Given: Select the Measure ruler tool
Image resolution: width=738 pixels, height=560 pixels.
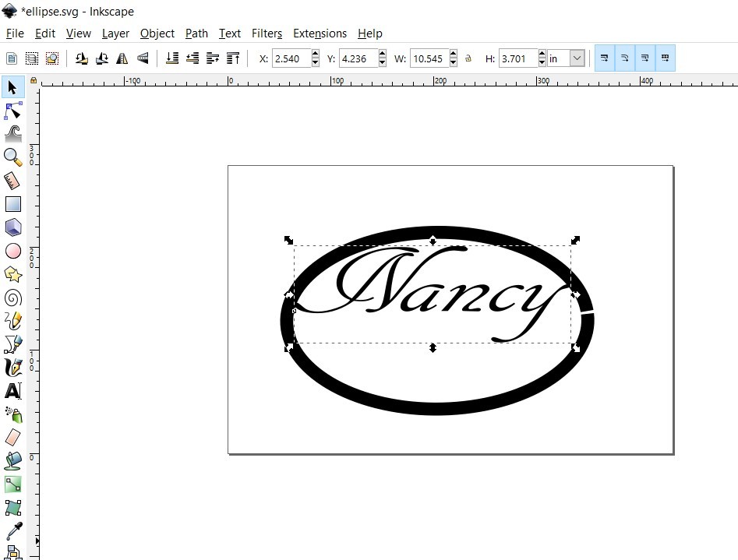Looking at the screenshot, I should (12, 181).
